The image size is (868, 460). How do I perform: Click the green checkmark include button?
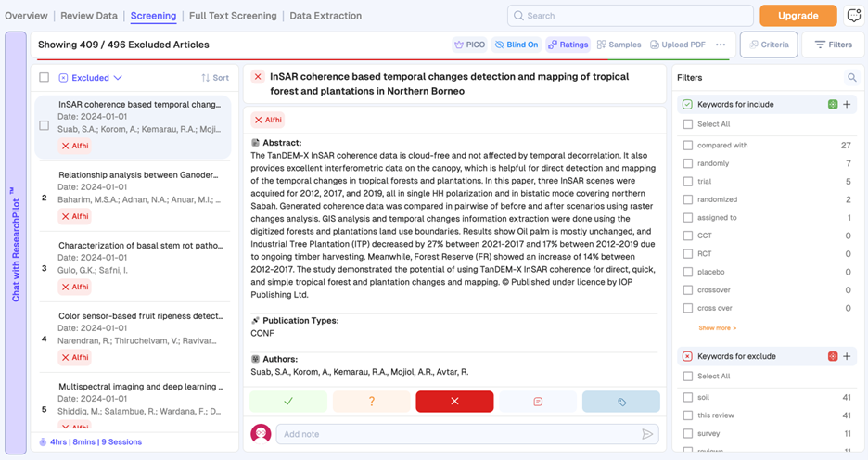tap(288, 402)
